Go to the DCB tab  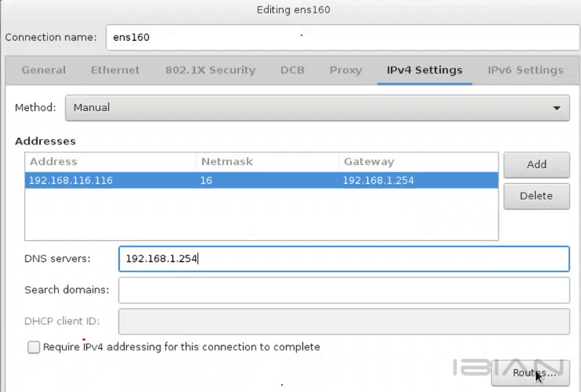[292, 70]
